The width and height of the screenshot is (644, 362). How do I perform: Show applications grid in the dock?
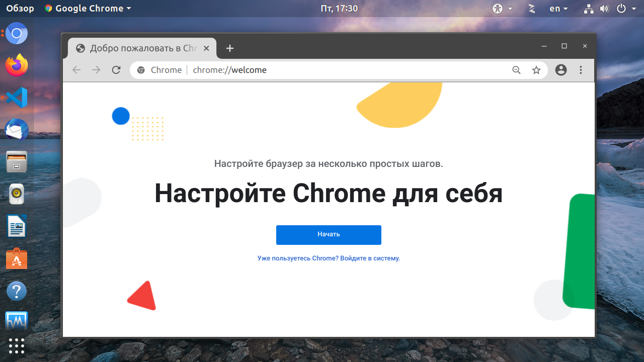[17, 346]
